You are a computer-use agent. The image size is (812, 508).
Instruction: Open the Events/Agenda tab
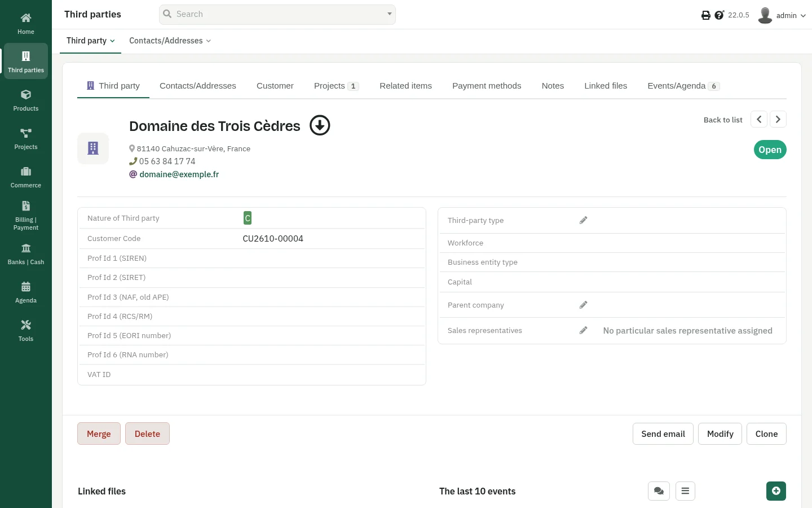click(683, 86)
